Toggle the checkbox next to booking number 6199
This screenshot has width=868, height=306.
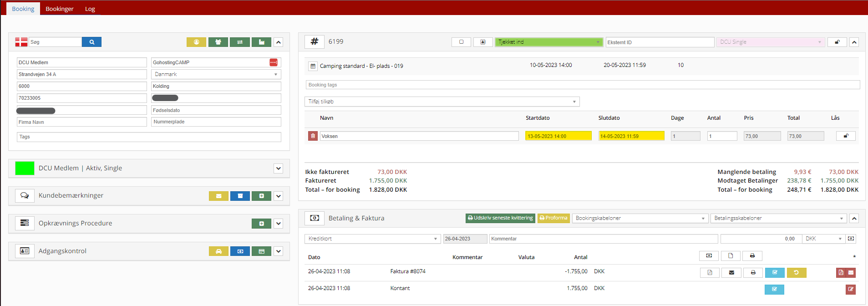[x=461, y=42]
